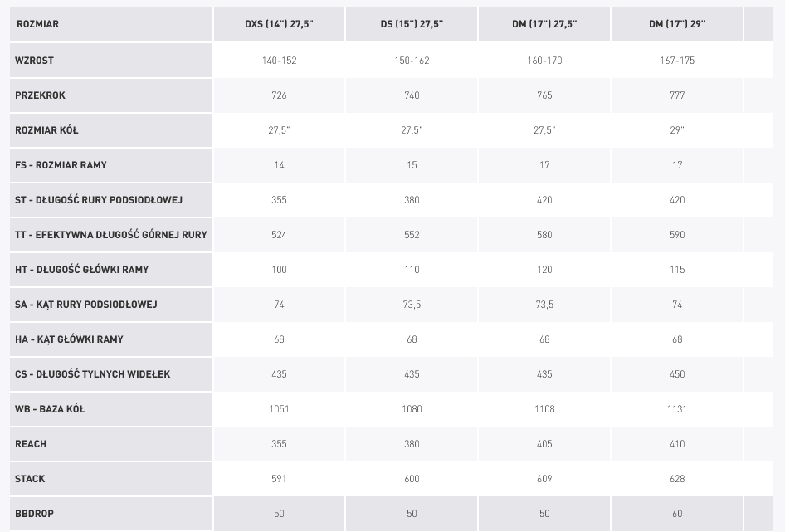Image resolution: width=785 pixels, height=532 pixels.
Task: Click the 167-175 height value cell
Action: (677, 61)
